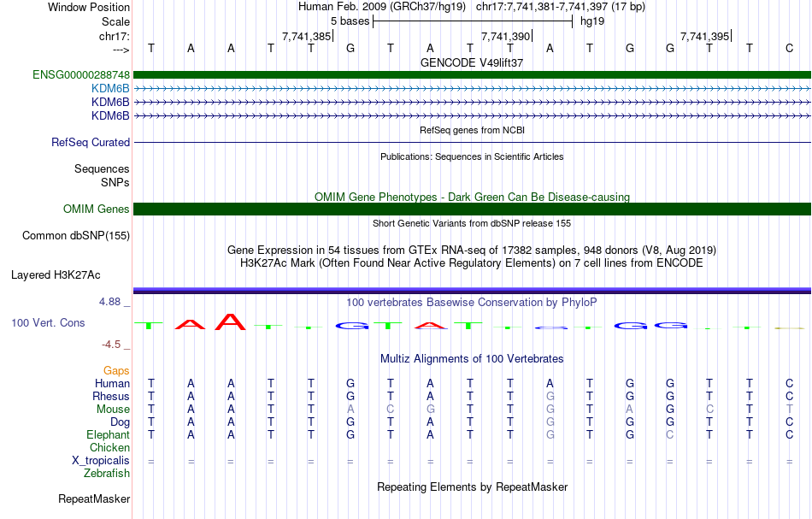812x519 pixels.
Task: Click the Human species label
Action: 112,384
